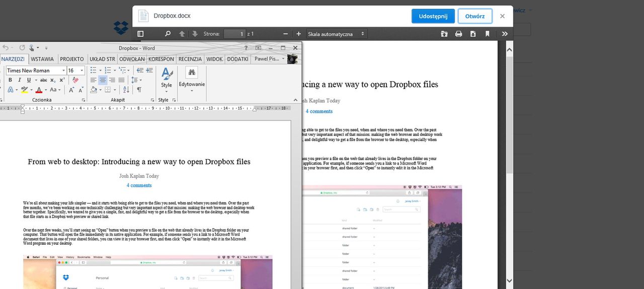Go to next page arrow in preview
The width and height of the screenshot is (644, 289).
coord(195,34)
